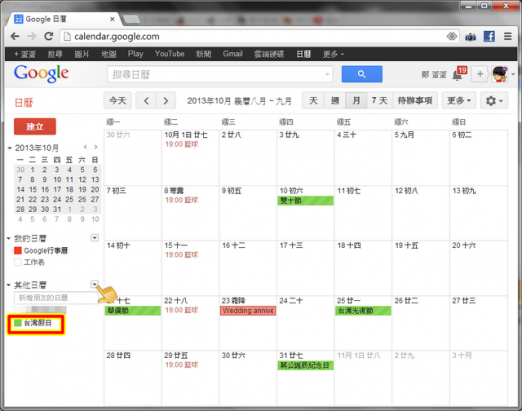522x411 pixels.
Task: Click the Google logo
Action: point(41,73)
